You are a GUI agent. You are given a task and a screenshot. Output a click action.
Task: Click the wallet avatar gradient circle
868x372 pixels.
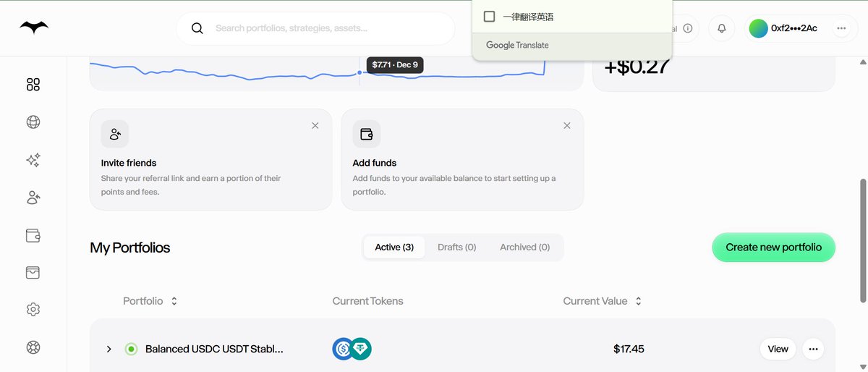[758, 28]
